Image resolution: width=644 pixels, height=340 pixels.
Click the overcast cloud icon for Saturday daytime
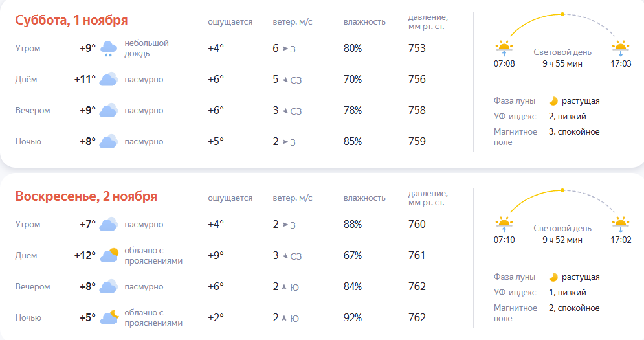pos(109,79)
